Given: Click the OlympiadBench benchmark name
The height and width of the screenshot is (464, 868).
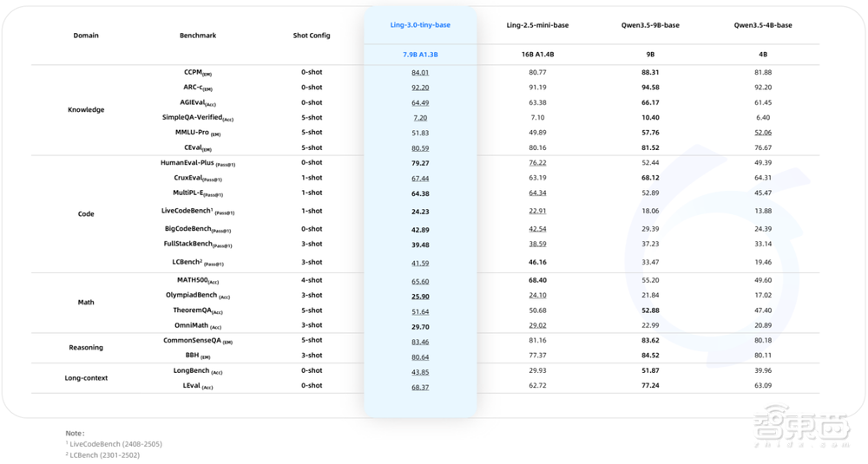Looking at the screenshot, I should coord(198,296).
